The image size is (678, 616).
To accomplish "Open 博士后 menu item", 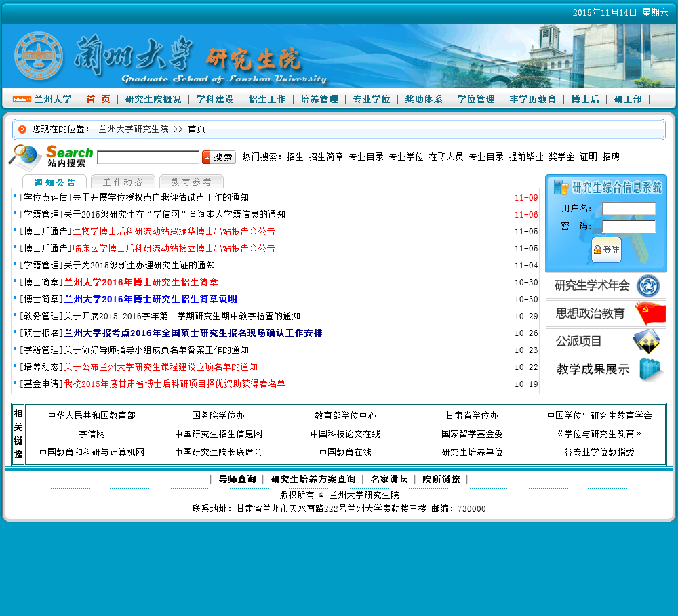I will [585, 99].
